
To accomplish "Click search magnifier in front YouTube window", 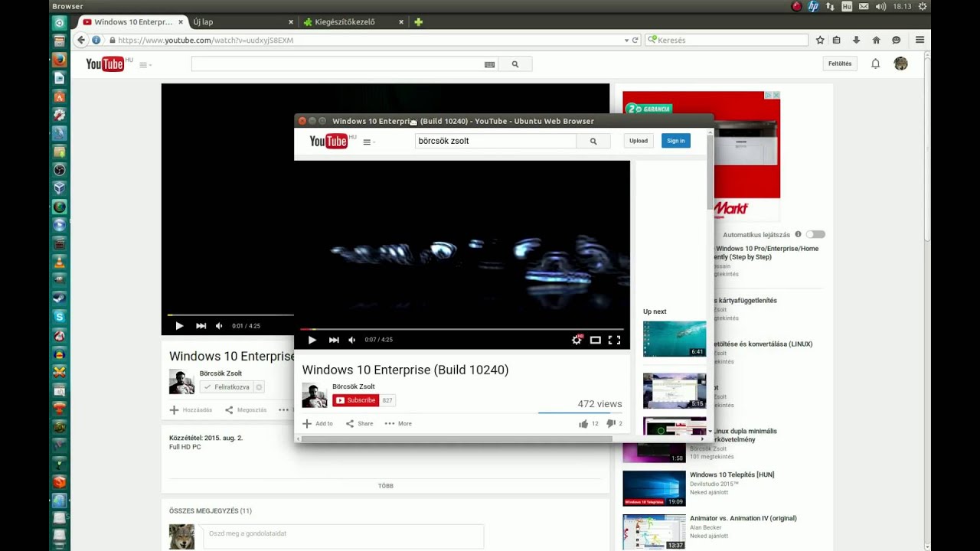I will coord(593,141).
